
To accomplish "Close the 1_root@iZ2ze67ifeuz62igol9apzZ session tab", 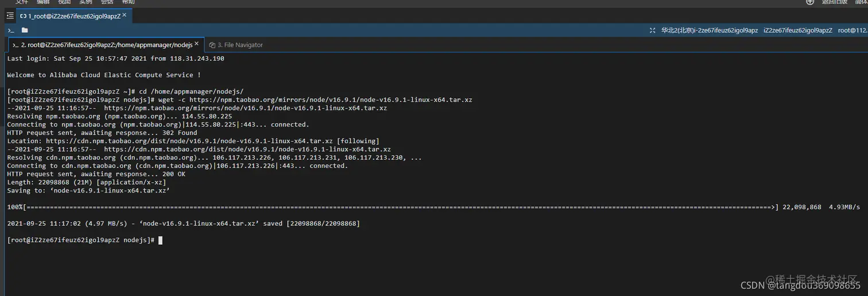I will tap(125, 15).
